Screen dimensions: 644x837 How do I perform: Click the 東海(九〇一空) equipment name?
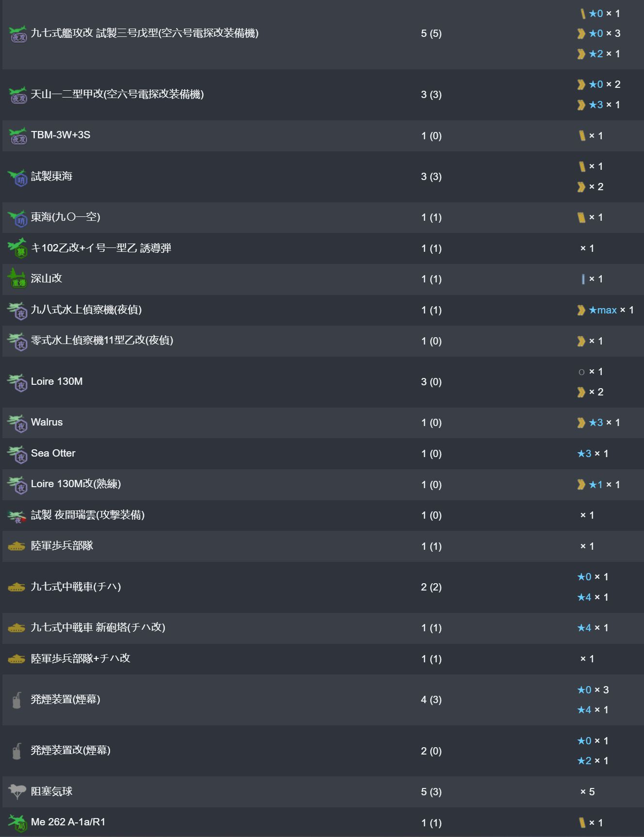[x=65, y=217]
